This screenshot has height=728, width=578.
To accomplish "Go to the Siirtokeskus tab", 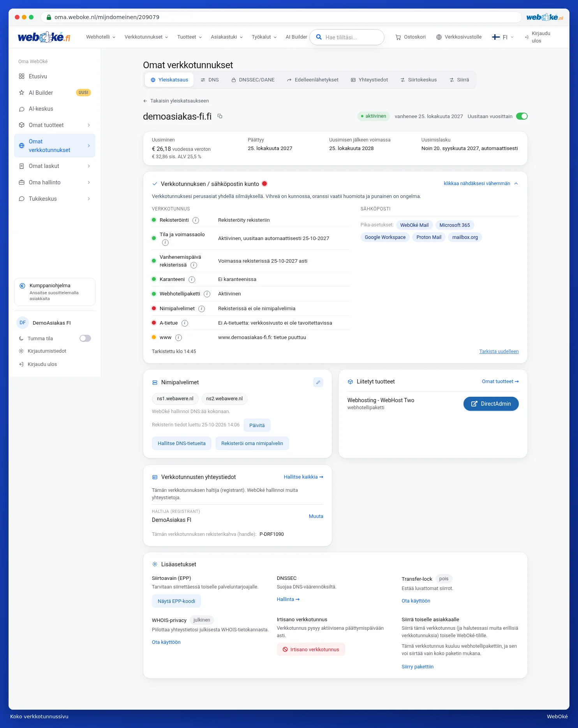I will pos(419,80).
